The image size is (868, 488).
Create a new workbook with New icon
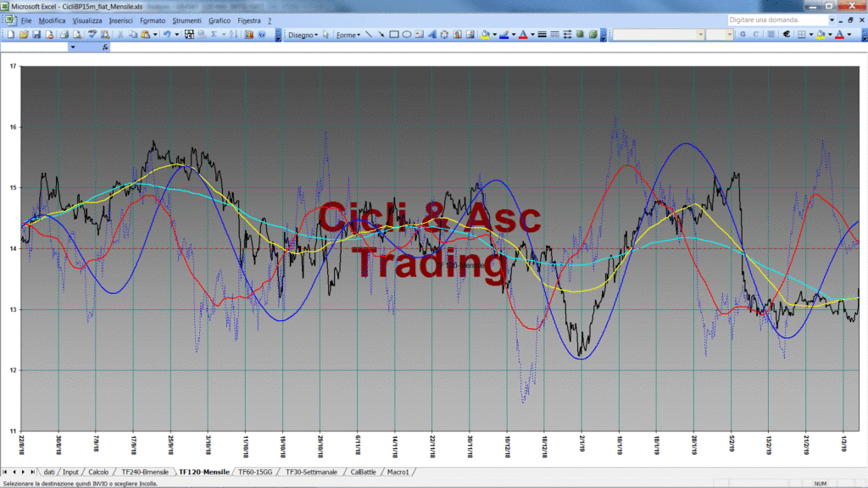tap(10, 34)
